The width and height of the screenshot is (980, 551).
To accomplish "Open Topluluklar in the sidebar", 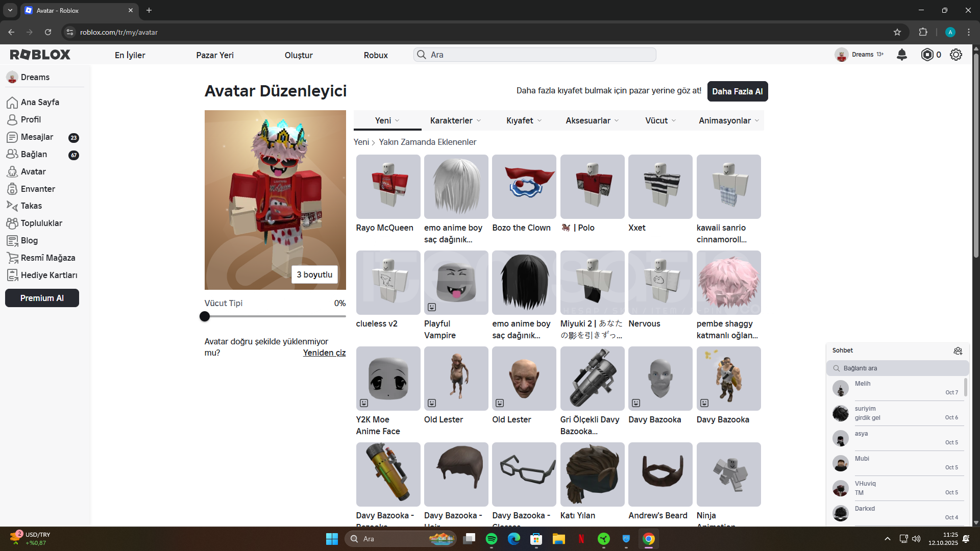I will point(41,223).
